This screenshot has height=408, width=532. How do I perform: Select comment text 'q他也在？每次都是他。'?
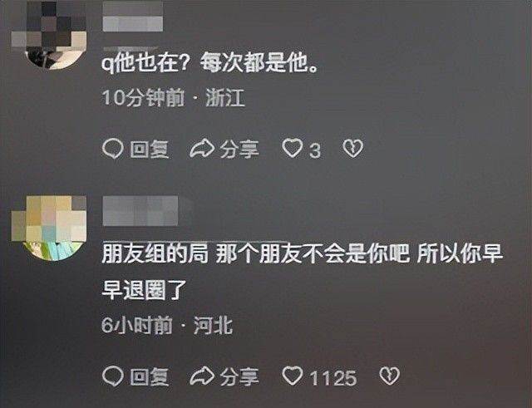(210, 63)
